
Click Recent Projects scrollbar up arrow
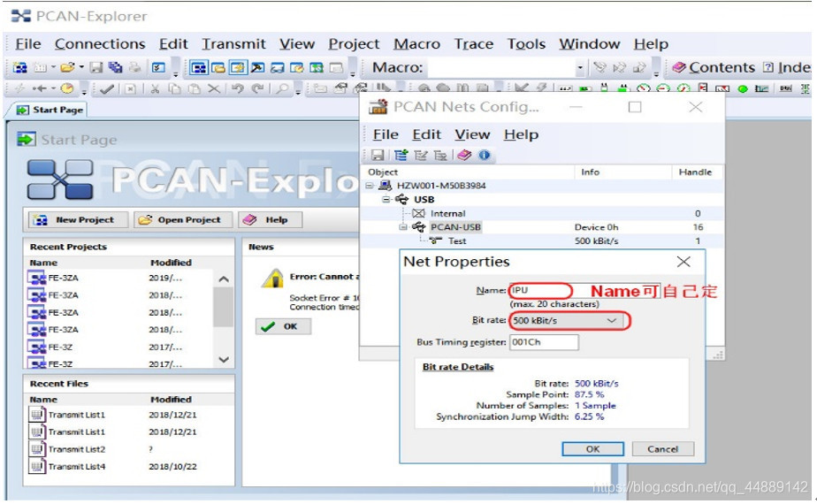coord(224,279)
